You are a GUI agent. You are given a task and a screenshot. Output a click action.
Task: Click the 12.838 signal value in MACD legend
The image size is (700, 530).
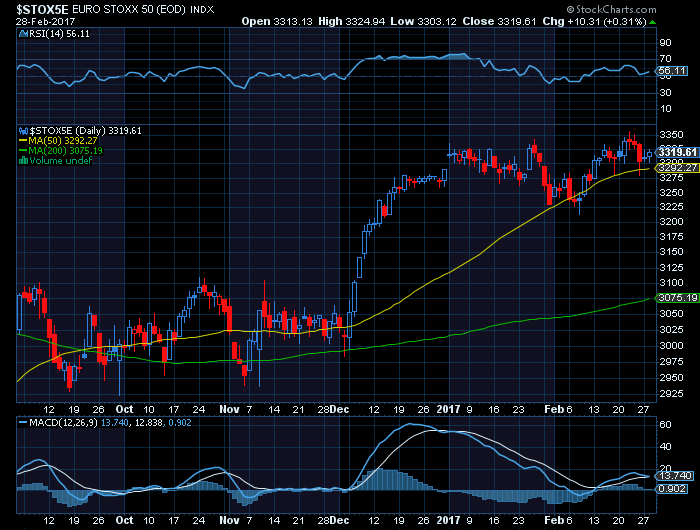tap(147, 423)
